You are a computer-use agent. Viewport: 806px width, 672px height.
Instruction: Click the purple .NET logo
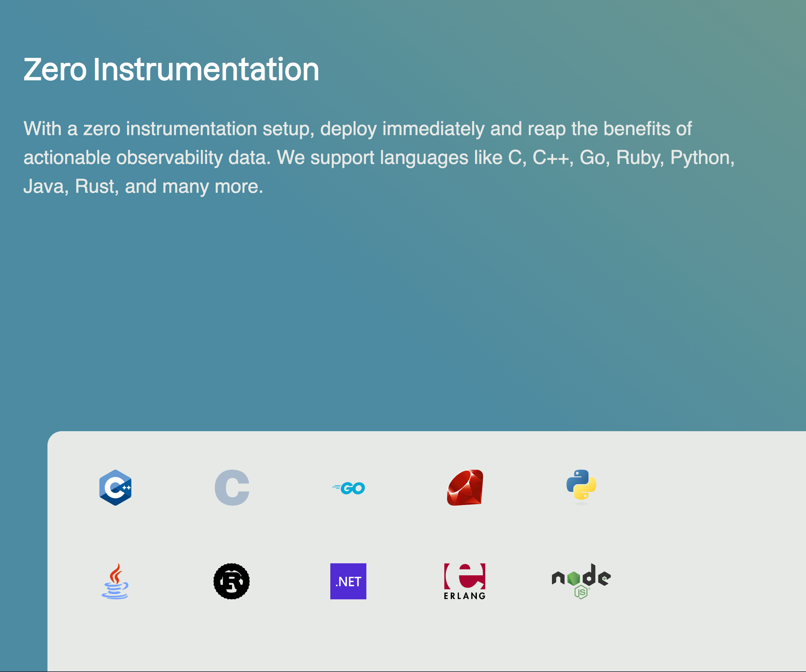tap(348, 581)
